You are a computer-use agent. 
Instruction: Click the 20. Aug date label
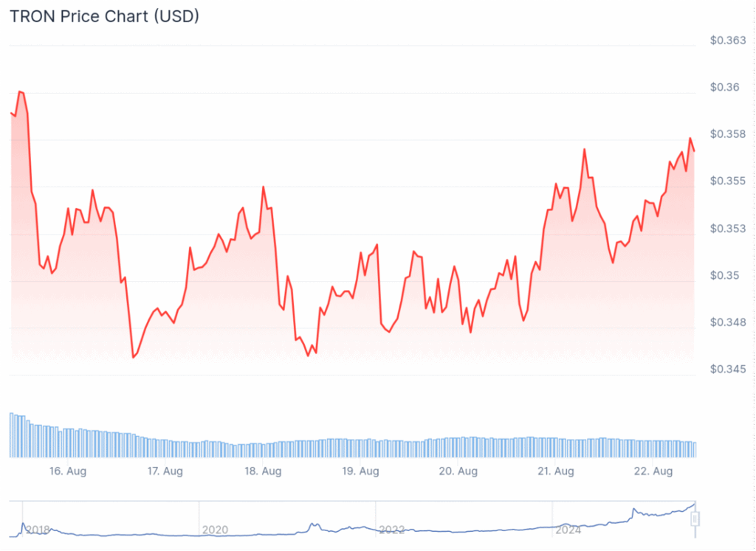point(458,471)
